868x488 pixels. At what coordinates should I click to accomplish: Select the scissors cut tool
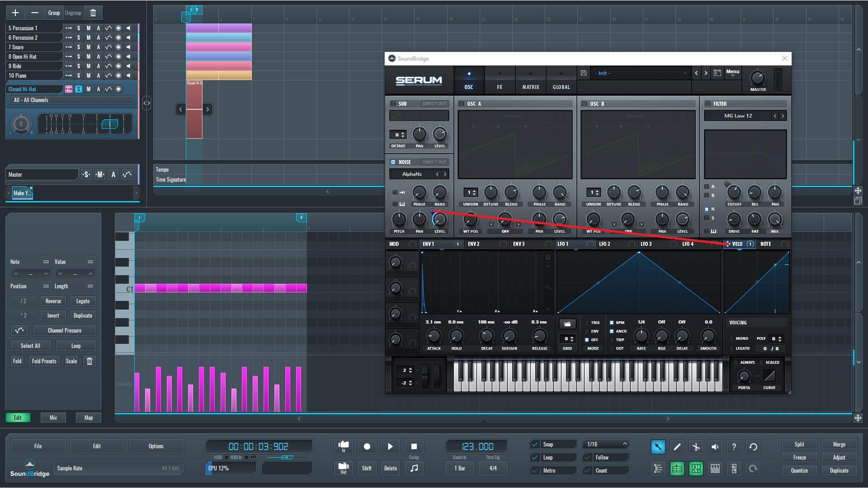(x=696, y=447)
